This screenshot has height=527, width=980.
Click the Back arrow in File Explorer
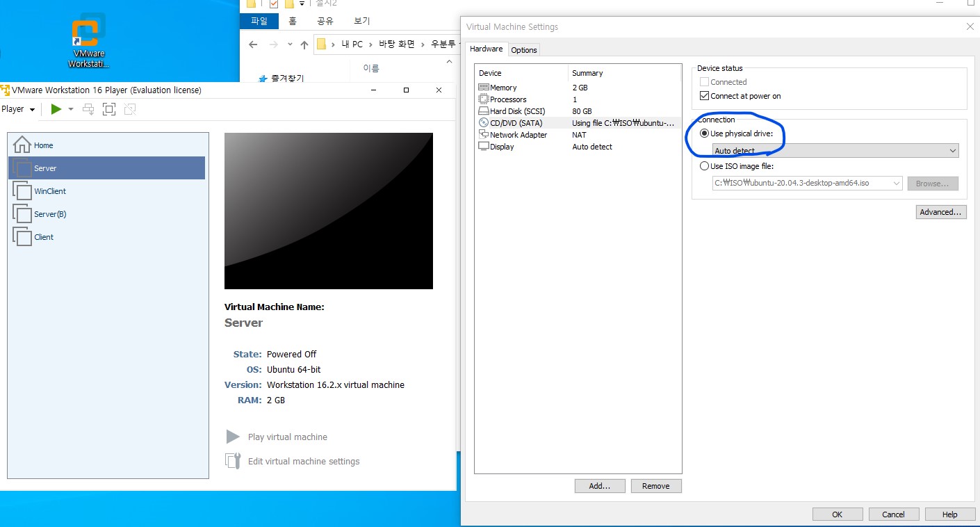pyautogui.click(x=253, y=44)
